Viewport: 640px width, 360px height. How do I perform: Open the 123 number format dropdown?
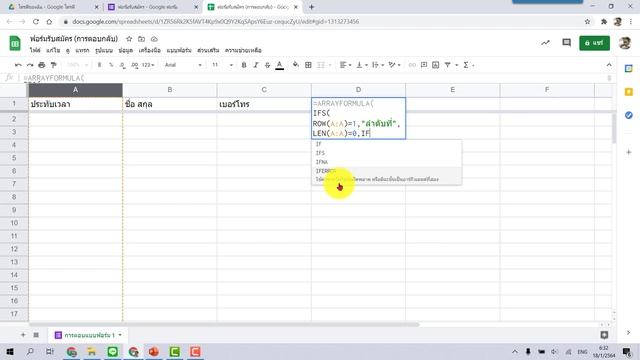point(148,65)
